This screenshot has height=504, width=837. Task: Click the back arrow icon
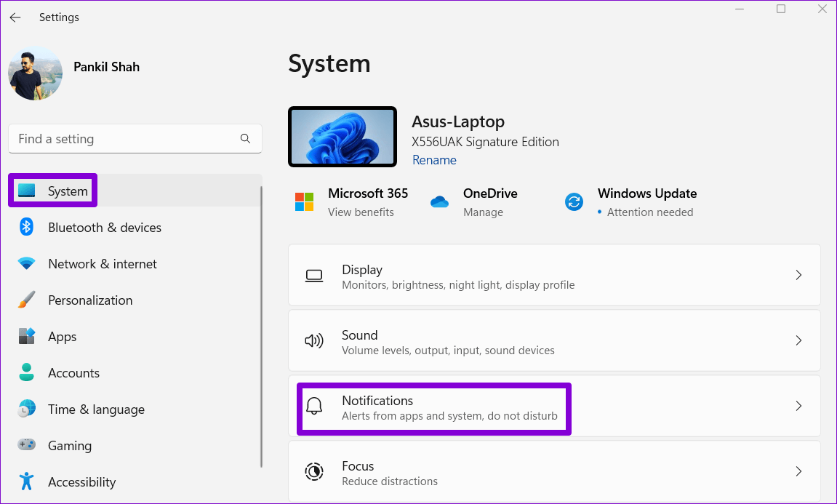pyautogui.click(x=15, y=17)
